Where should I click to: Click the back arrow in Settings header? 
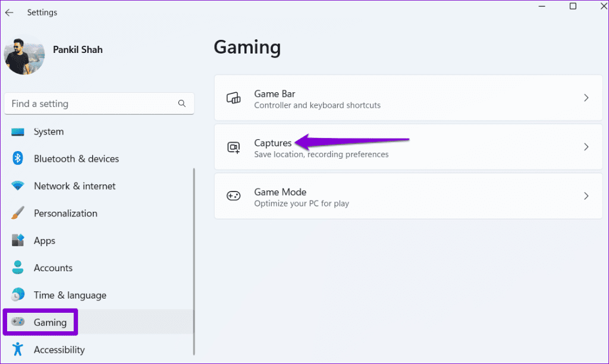pos(9,12)
